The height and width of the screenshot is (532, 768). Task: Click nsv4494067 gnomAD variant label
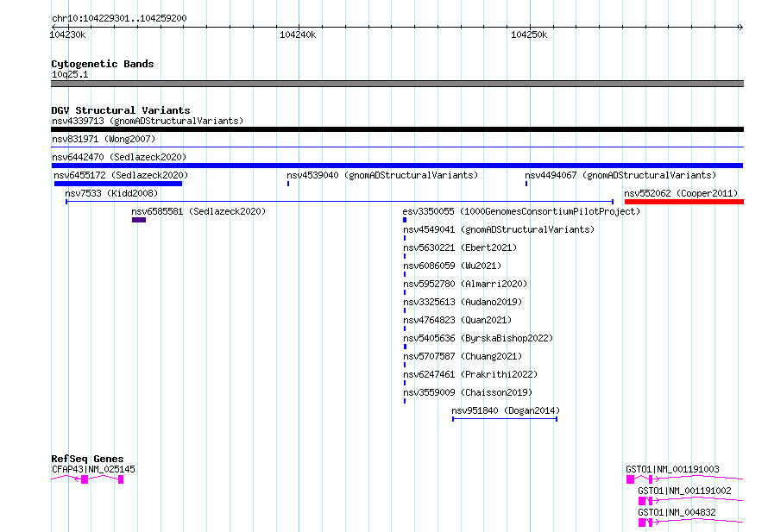tap(620, 175)
